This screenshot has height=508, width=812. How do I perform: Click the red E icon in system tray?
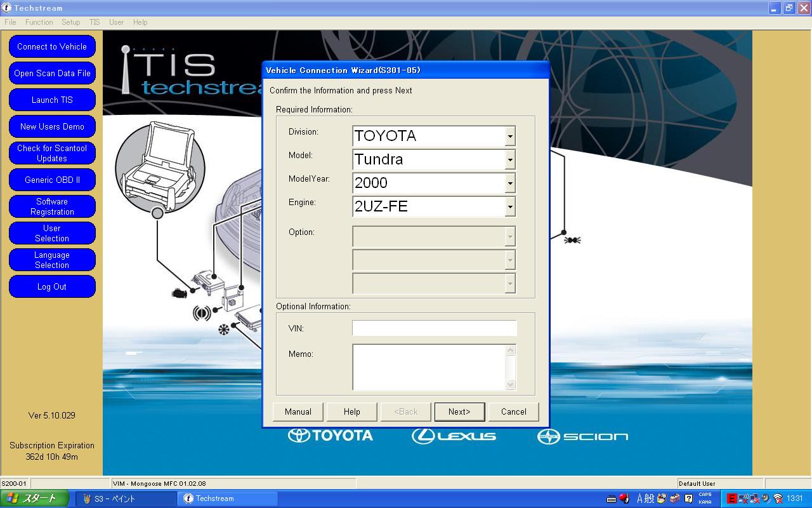pyautogui.click(x=731, y=499)
